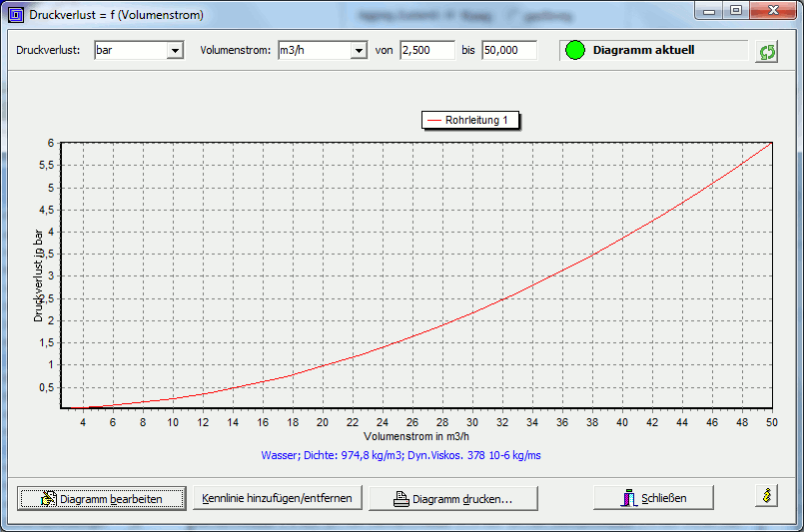The height and width of the screenshot is (532, 804).
Task: Click the small help icon at bottom right
Action: tap(766, 496)
